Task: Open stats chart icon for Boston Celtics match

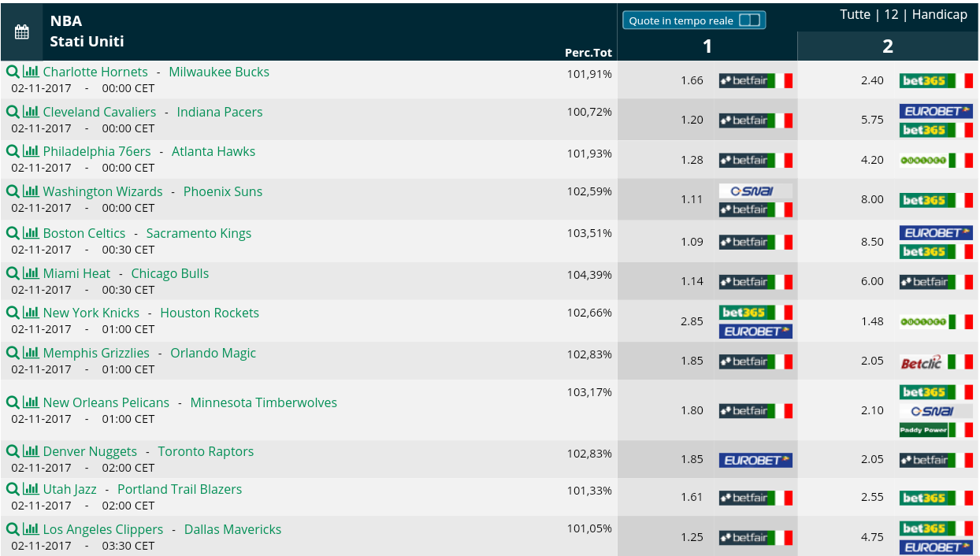Action: click(31, 233)
